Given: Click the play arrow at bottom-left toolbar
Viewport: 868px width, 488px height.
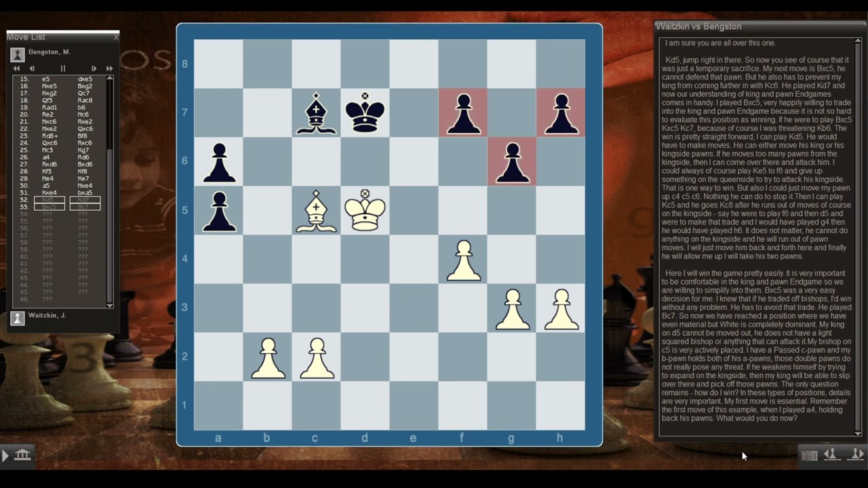Looking at the screenshot, I should (5, 455).
